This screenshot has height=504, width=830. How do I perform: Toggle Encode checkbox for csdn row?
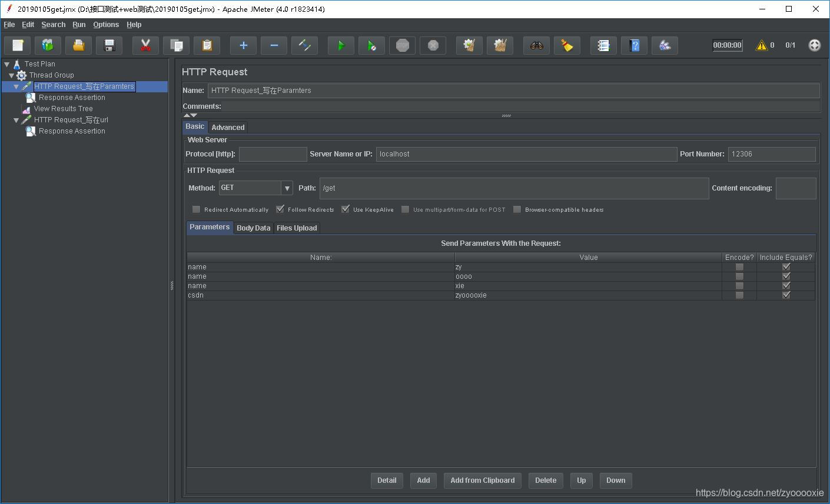tap(739, 295)
